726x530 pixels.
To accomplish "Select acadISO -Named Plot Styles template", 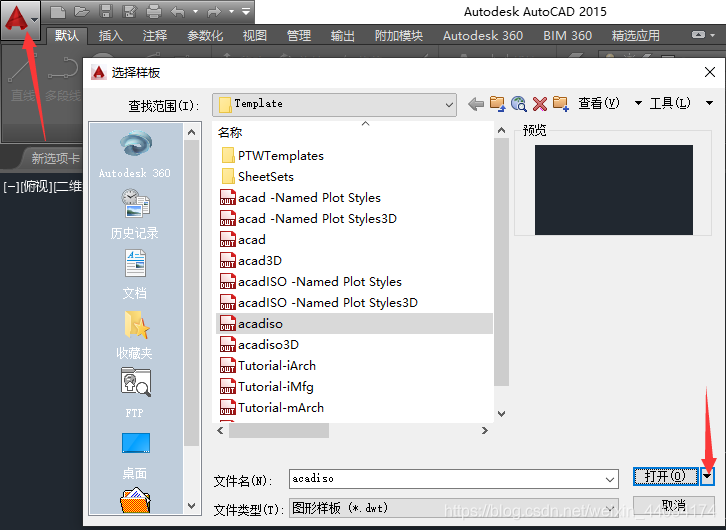I will (x=311, y=281).
